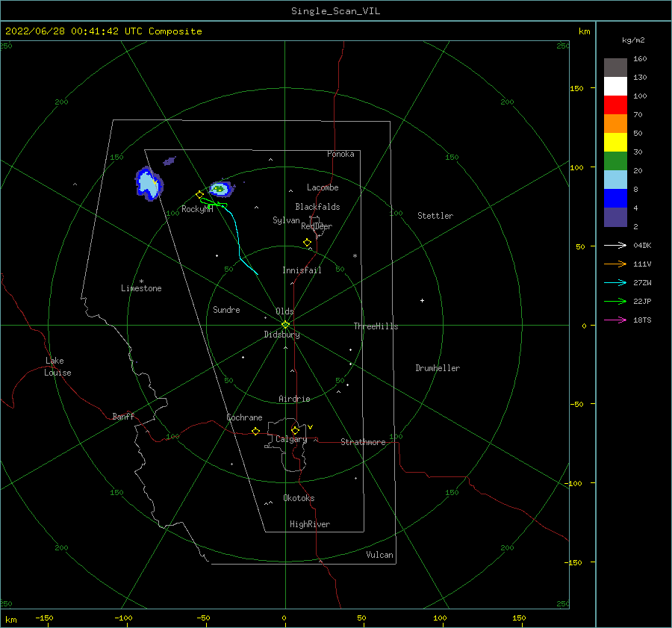The image size is (672, 628).
Task: Click the Airdrie label
Action: (x=294, y=399)
